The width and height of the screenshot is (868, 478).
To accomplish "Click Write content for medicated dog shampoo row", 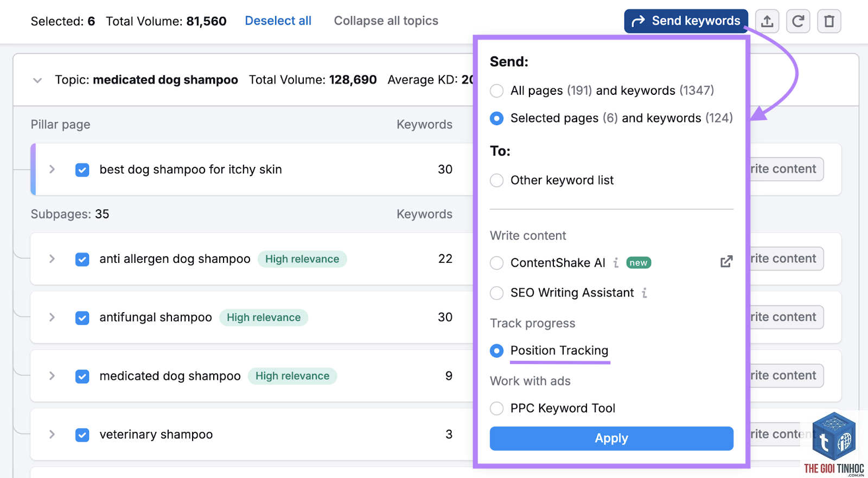I will click(786, 376).
